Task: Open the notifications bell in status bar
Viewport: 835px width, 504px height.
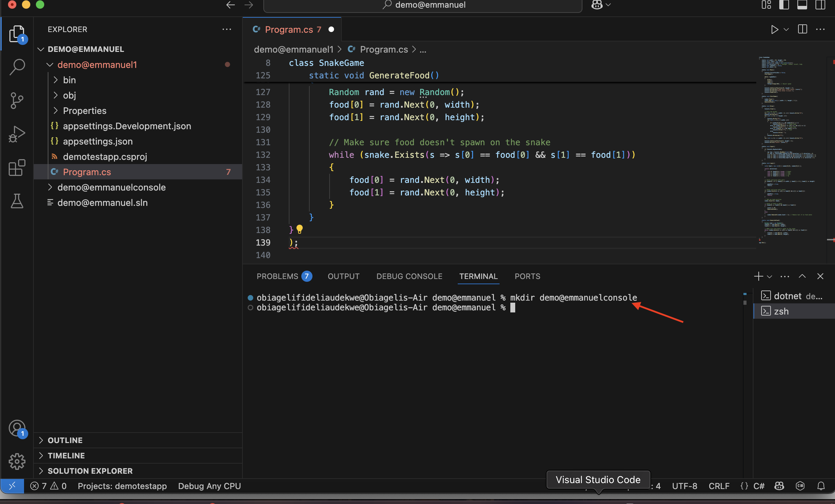Action: (x=821, y=486)
